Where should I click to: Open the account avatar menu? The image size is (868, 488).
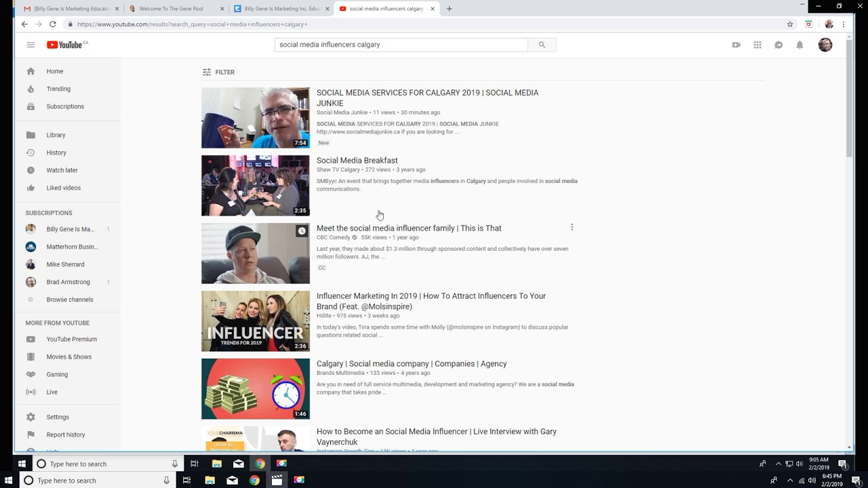(825, 45)
